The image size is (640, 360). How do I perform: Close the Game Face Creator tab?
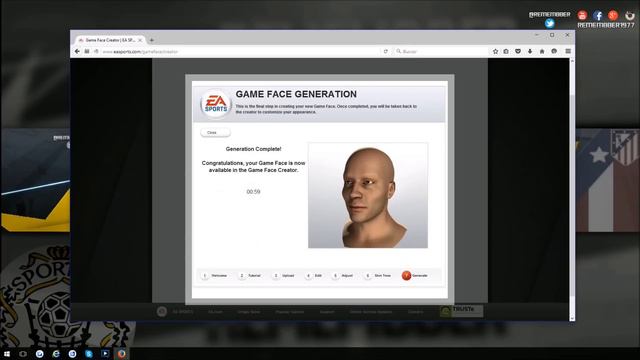[x=140, y=40]
